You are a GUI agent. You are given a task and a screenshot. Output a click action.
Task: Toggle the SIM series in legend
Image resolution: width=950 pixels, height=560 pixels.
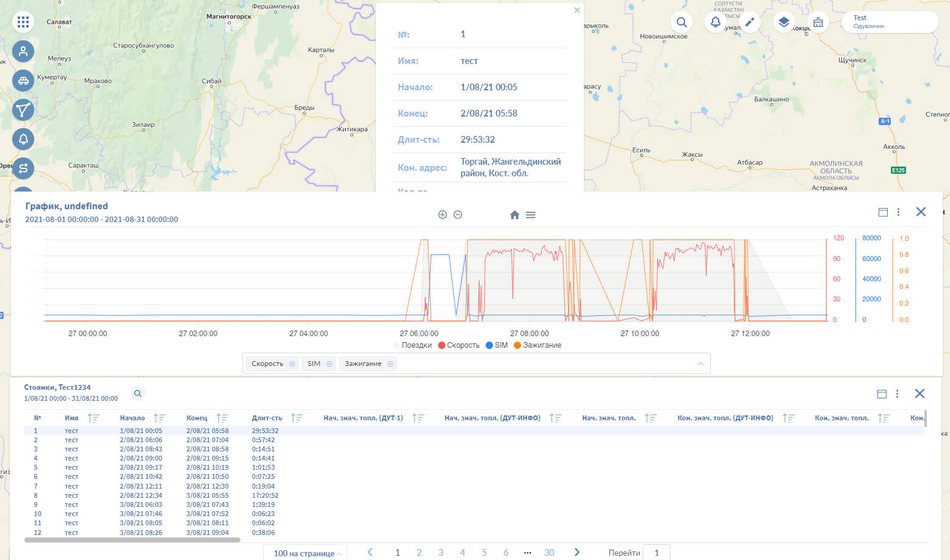(497, 345)
